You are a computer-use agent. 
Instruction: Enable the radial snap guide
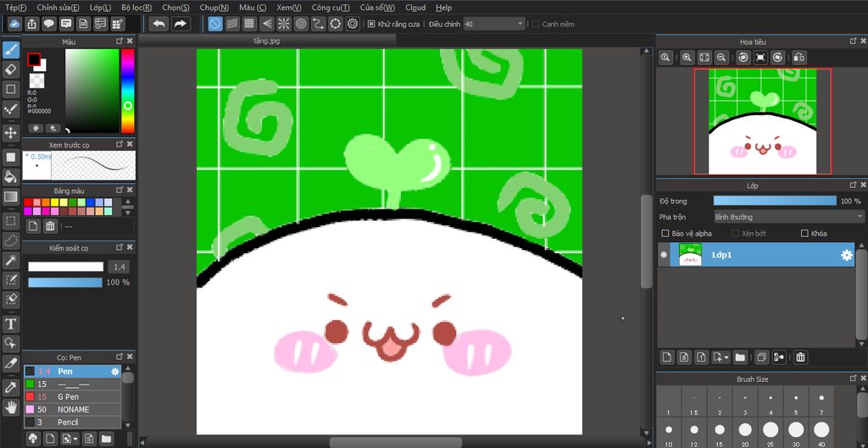coord(283,24)
